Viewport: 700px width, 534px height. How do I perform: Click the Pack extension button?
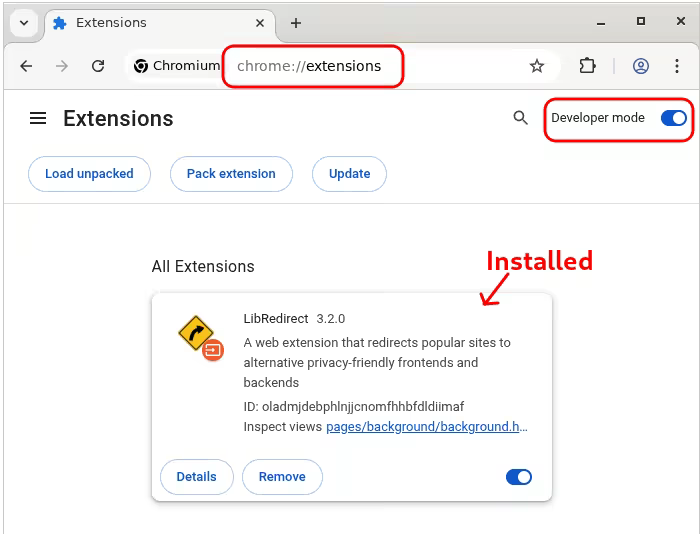point(231,173)
